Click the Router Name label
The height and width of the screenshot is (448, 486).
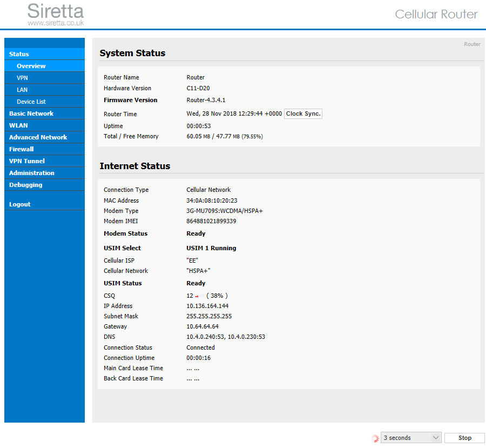[121, 77]
